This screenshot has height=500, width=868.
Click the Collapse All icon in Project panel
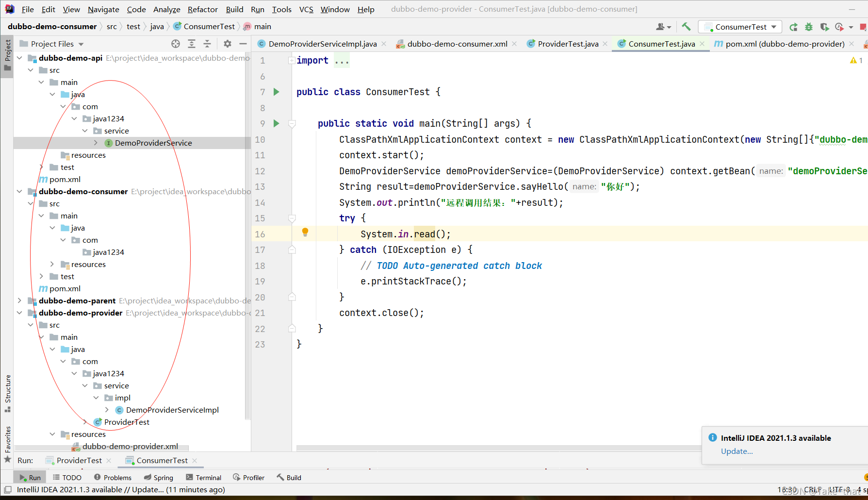[207, 44]
